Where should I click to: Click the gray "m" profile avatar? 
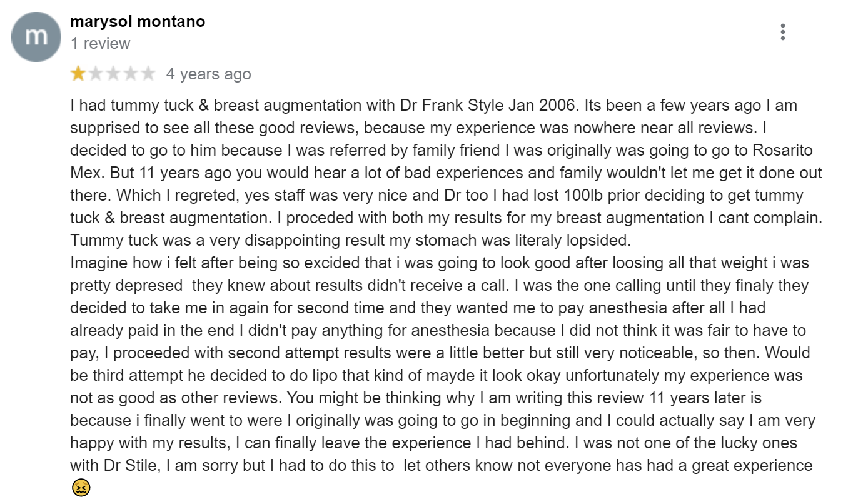click(36, 36)
